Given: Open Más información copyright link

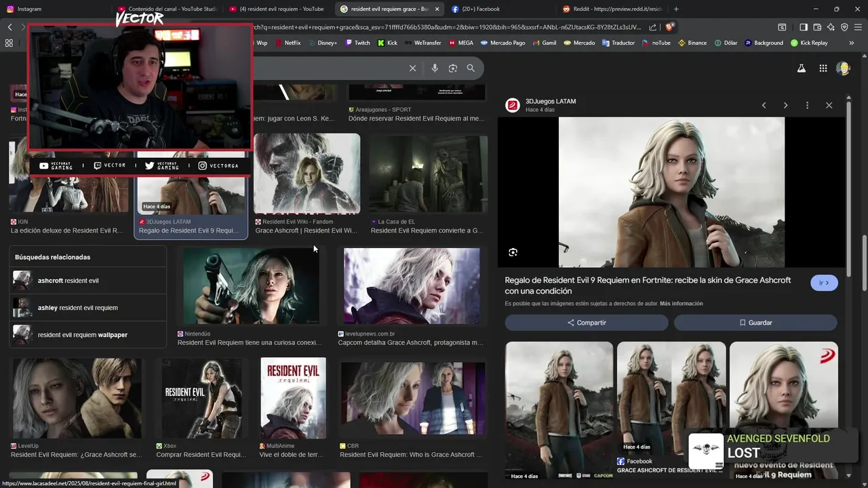Looking at the screenshot, I should [x=681, y=304].
